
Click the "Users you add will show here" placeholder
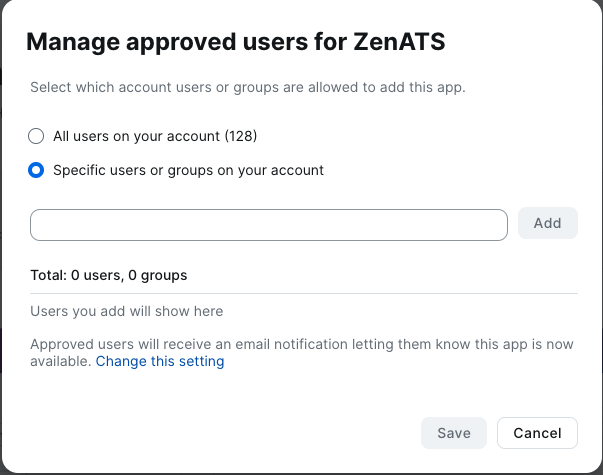(127, 311)
